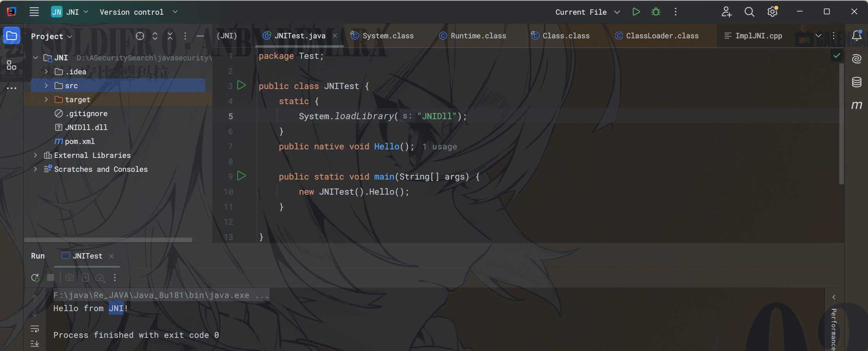Screen dimensions: 868x351
Task: Open Code With Me add user icon
Action: point(726,12)
